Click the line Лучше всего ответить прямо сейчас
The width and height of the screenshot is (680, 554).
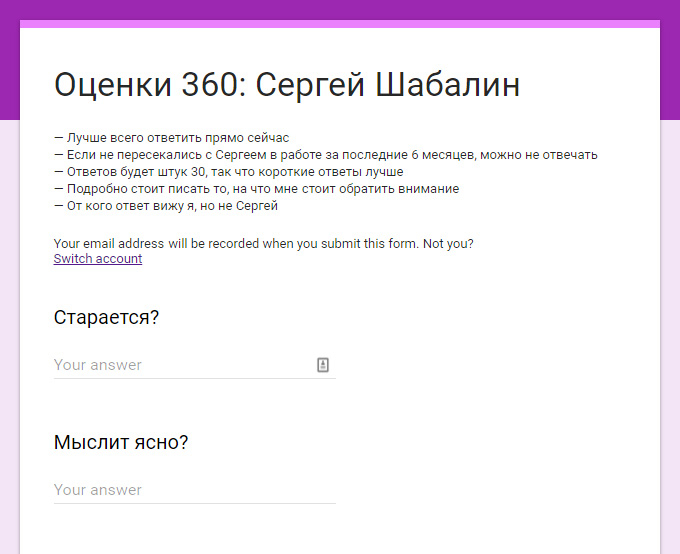coord(172,138)
